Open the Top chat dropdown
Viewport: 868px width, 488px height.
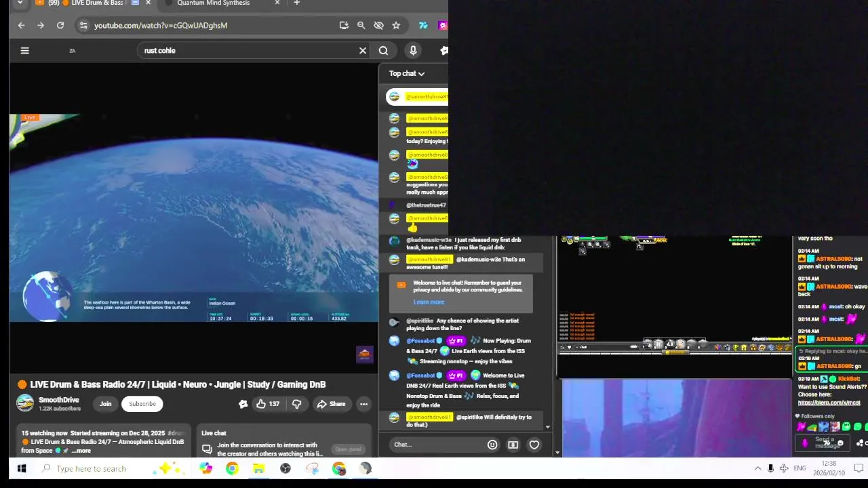pos(407,73)
